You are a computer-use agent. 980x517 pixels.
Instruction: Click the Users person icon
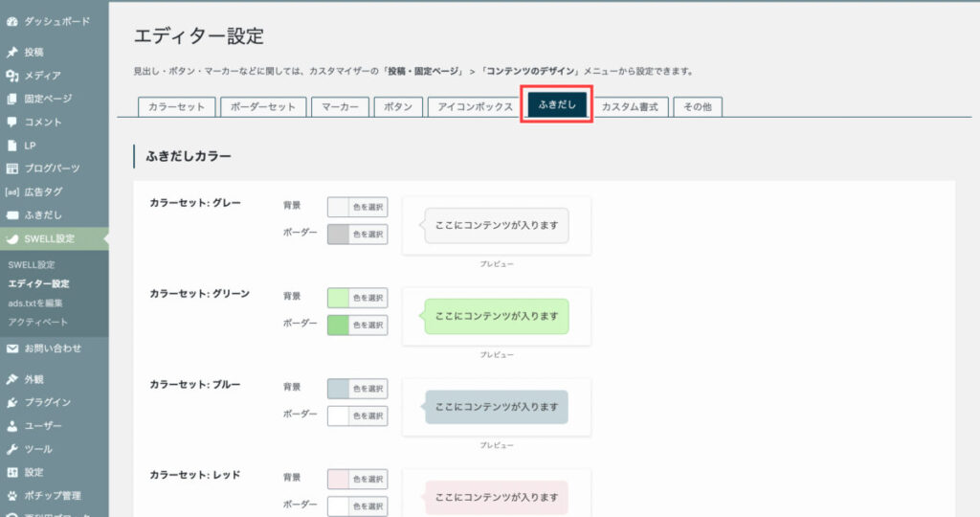(x=12, y=426)
